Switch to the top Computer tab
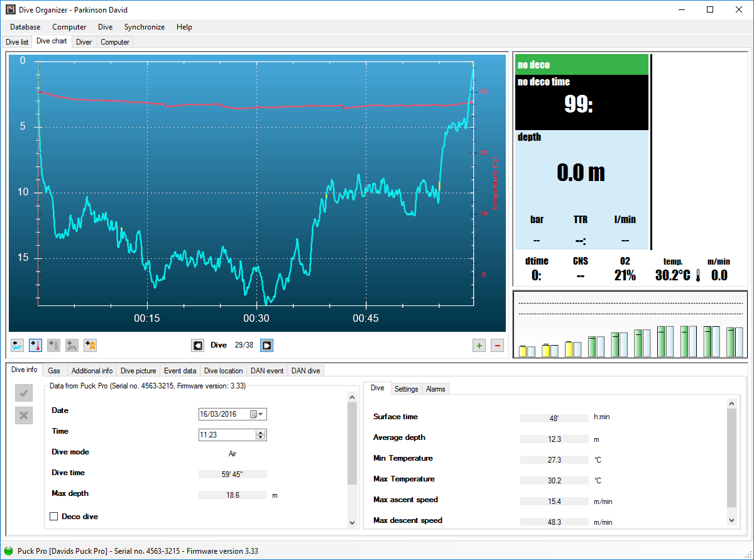Image resolution: width=754 pixels, height=560 pixels. [x=115, y=42]
